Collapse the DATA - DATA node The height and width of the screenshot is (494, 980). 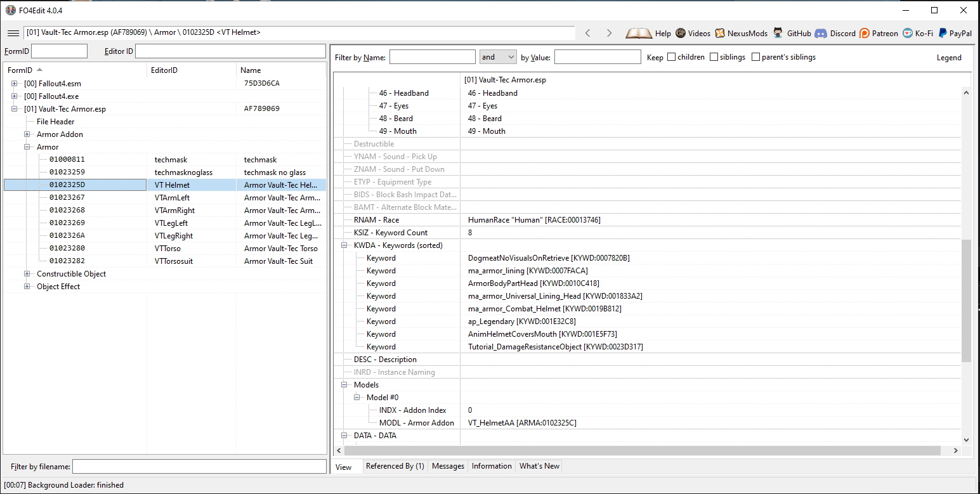[x=344, y=436]
